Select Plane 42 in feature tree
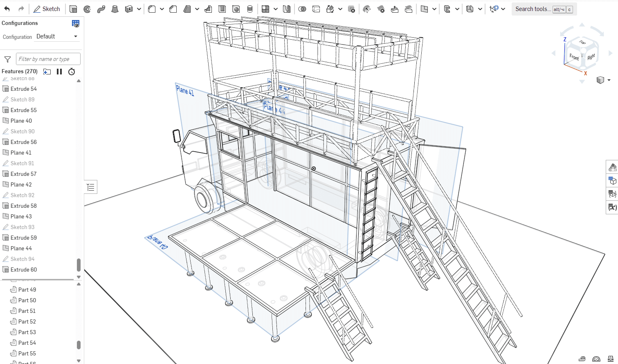 coord(21,184)
